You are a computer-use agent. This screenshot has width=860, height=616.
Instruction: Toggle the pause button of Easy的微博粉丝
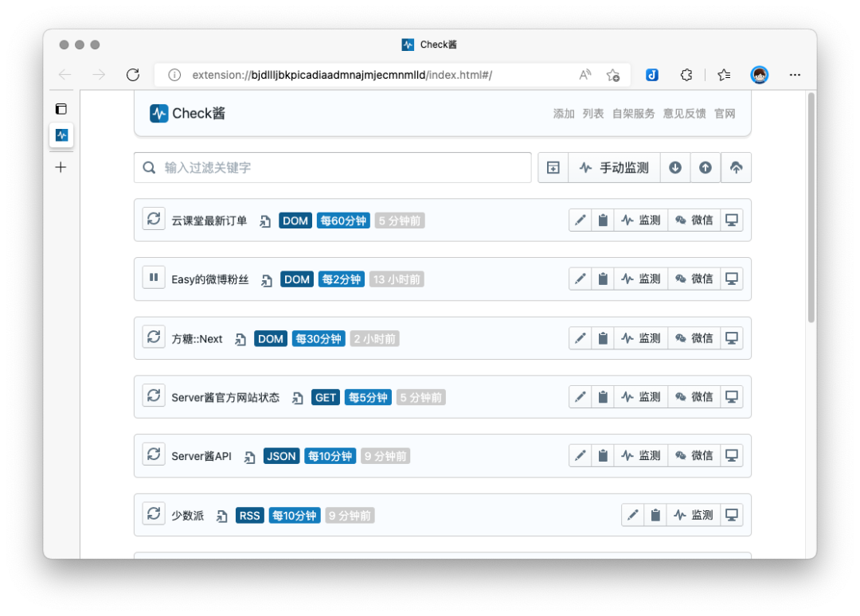coord(154,277)
